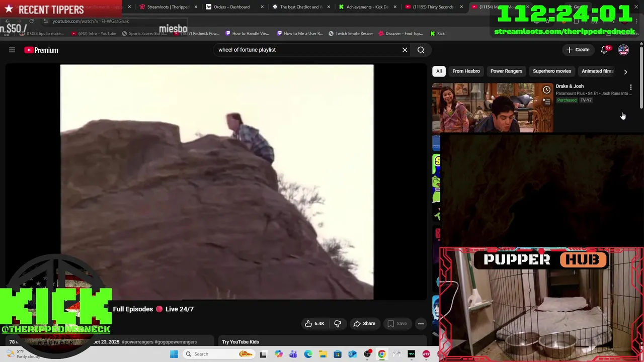Image resolution: width=644 pixels, height=362 pixels.
Task: Click the #gogopowerrangers hashtag
Action: tap(176, 342)
